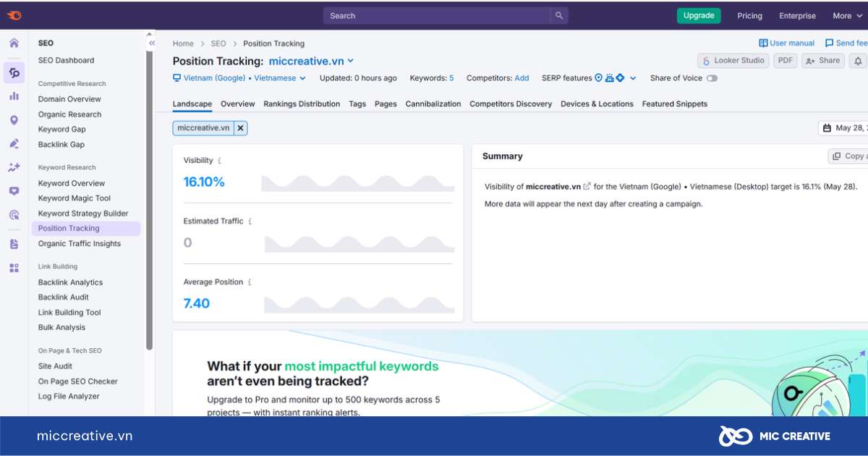Open the AI sparkle trend icon in rail
The width and height of the screenshot is (868, 456).
(14, 167)
